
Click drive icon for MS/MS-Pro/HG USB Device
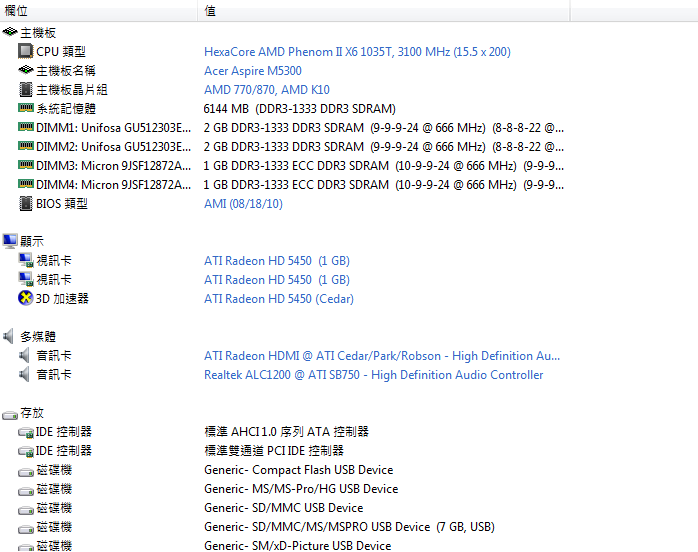26,491
